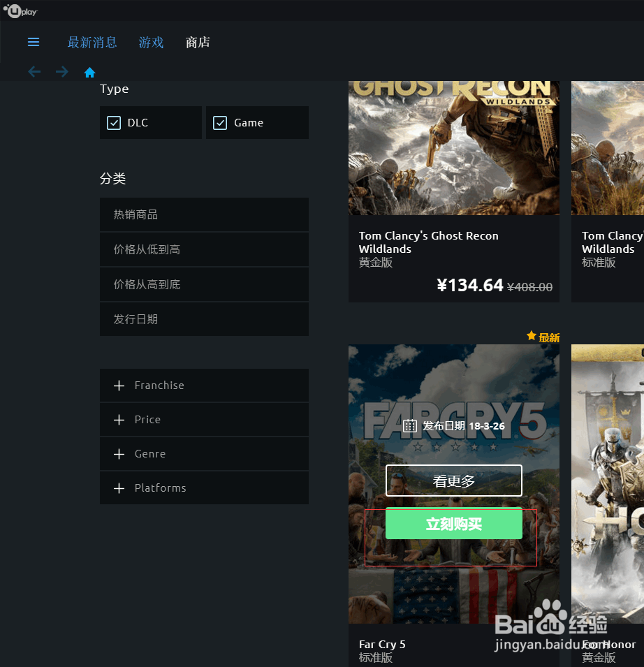
Task: Sort by 发行日期
Action: pyautogui.click(x=204, y=319)
